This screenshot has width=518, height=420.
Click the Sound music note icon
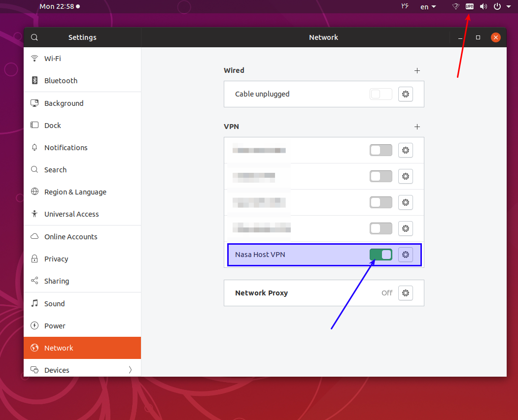coord(35,303)
